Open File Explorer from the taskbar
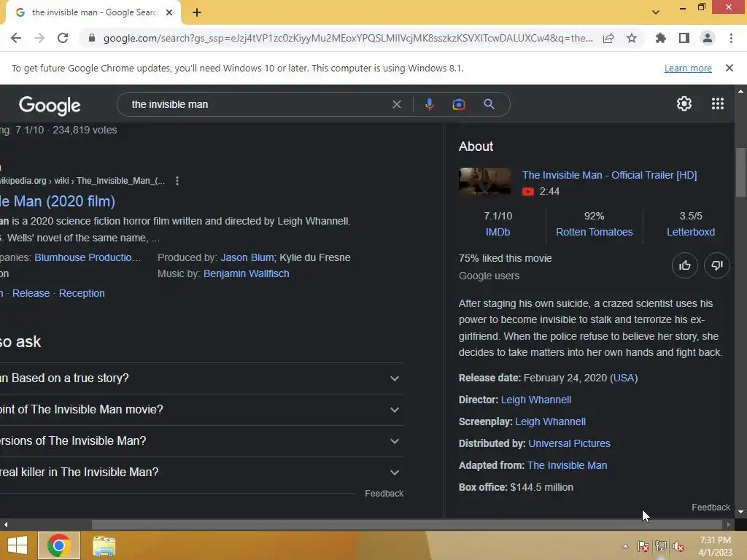This screenshot has height=560, width=747. (x=104, y=546)
